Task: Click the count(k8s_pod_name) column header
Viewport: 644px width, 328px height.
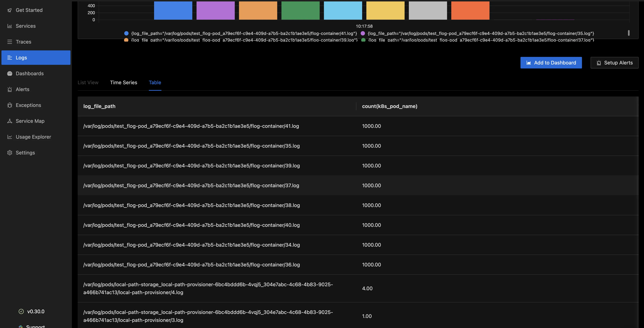Action: pos(497,106)
